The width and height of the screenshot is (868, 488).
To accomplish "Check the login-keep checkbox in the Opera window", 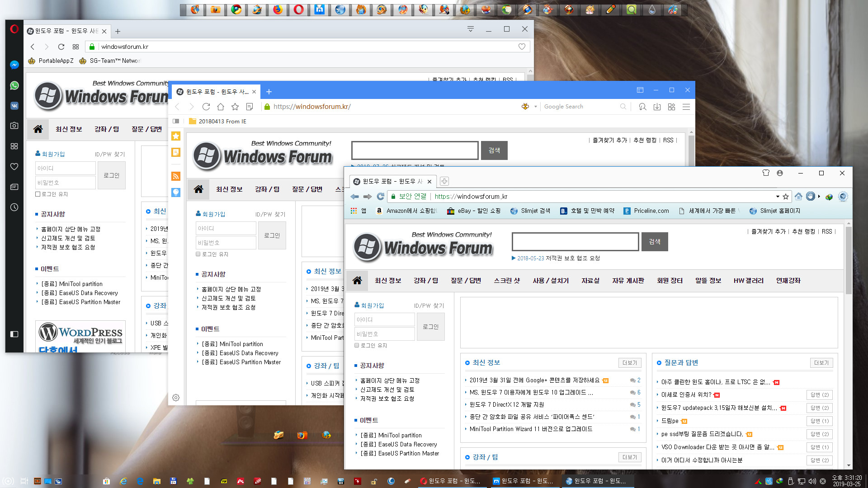I will coord(38,194).
